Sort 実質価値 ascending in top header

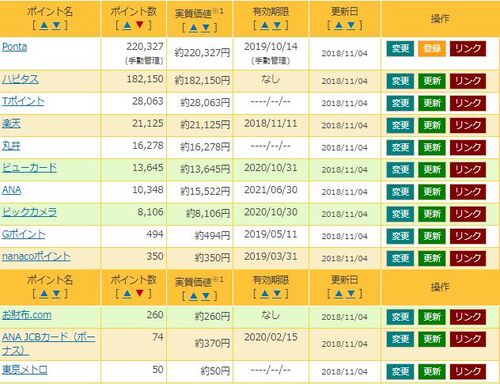pos(193,27)
